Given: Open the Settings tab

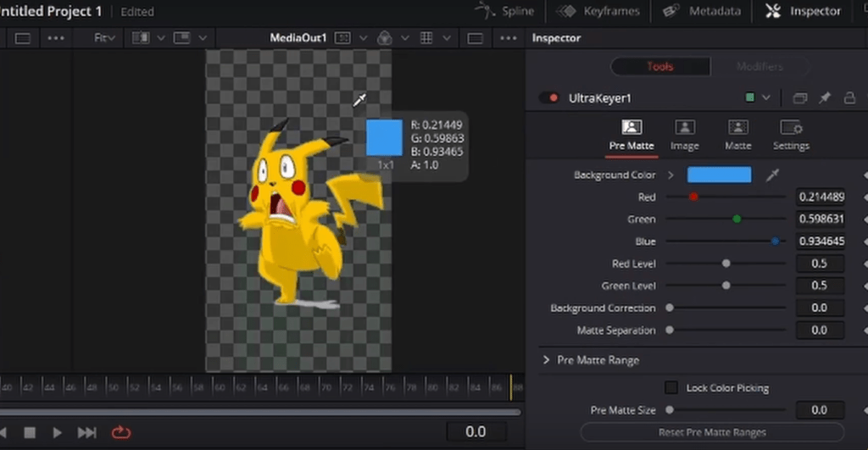Looking at the screenshot, I should pos(791,135).
